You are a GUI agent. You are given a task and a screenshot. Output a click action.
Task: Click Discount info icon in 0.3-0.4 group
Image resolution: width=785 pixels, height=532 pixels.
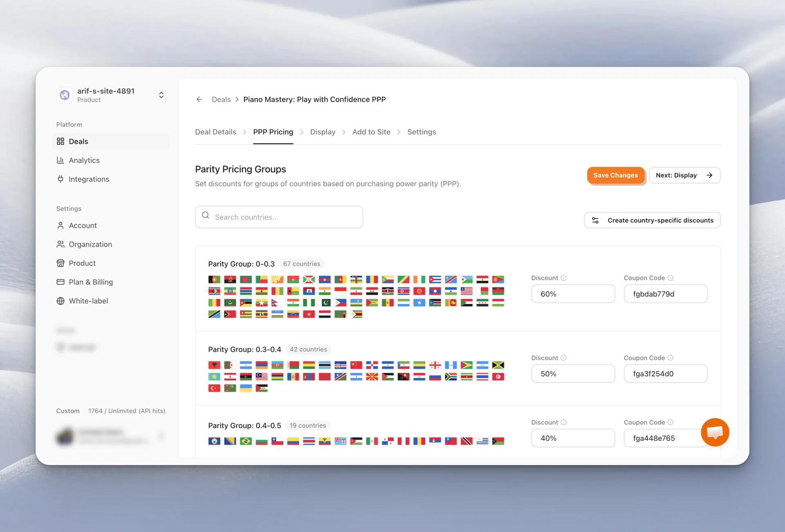coord(564,358)
